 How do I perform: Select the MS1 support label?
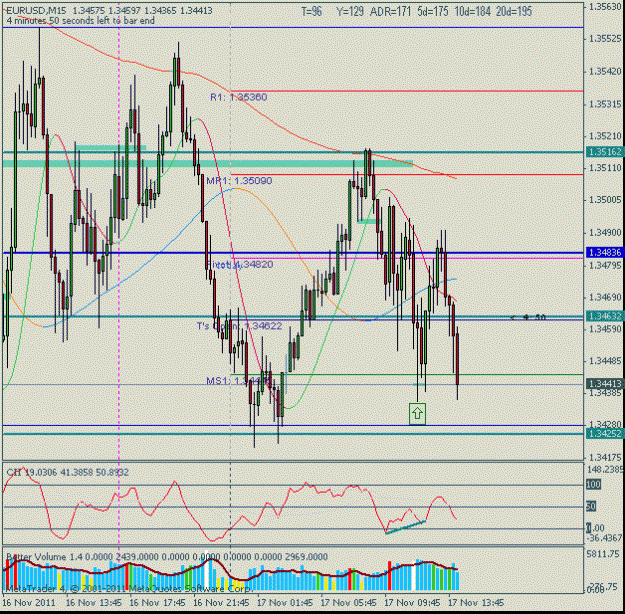pos(238,381)
